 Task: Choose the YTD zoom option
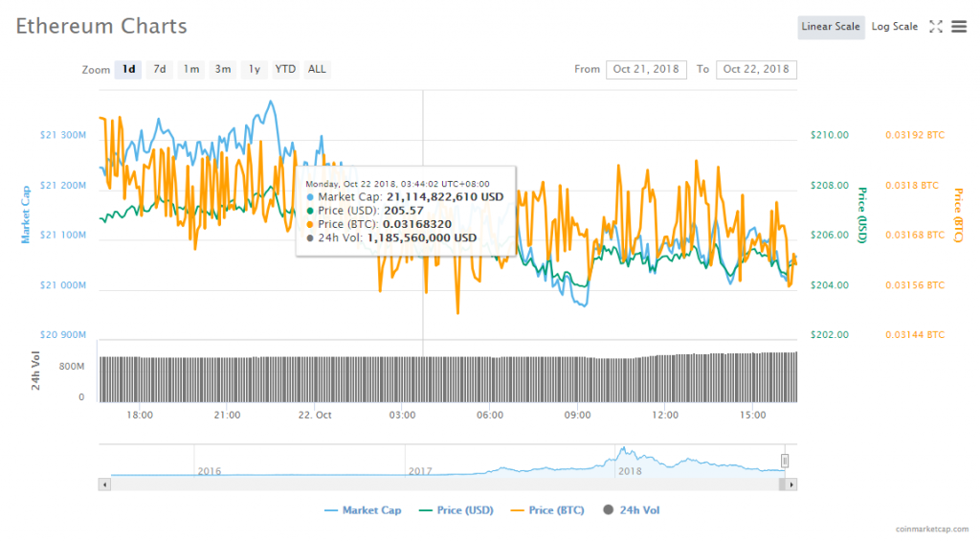pos(285,69)
